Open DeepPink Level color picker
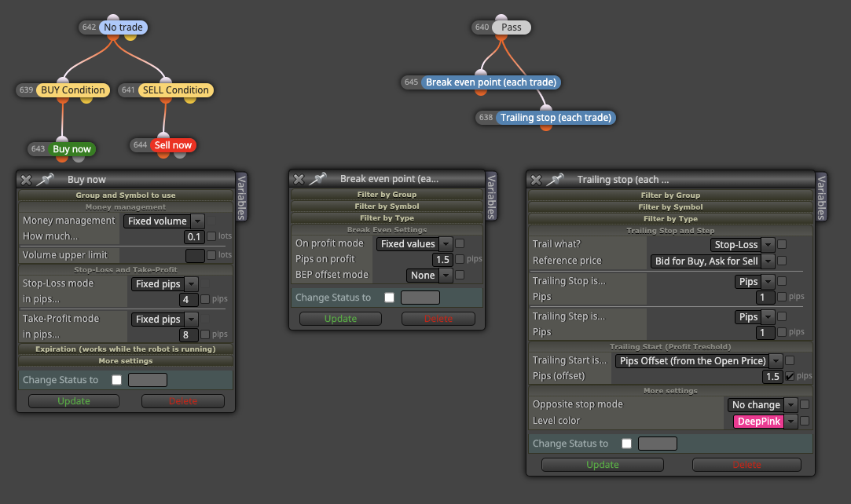 click(x=765, y=421)
